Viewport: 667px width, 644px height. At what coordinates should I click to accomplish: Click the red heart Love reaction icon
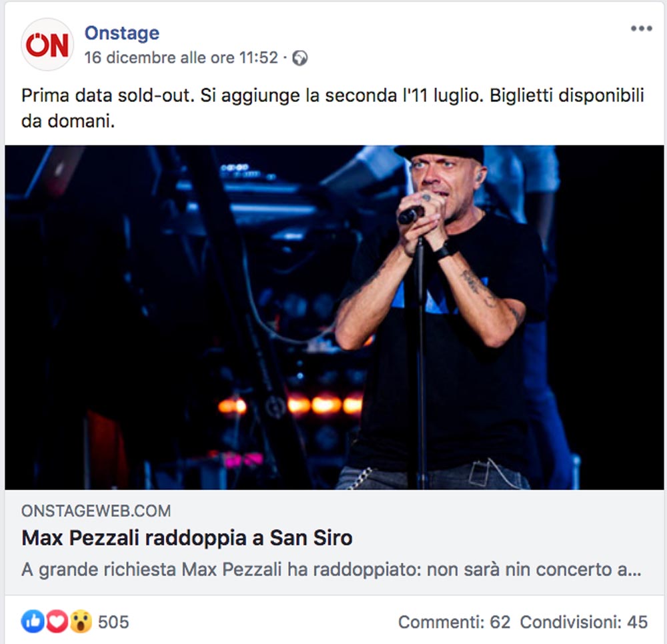coord(57,621)
